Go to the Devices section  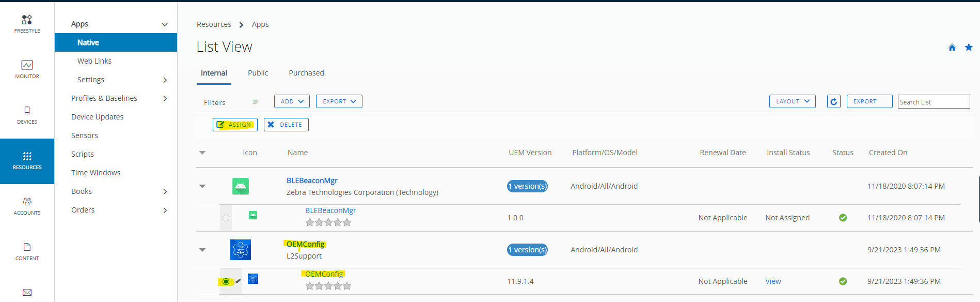coord(27,115)
